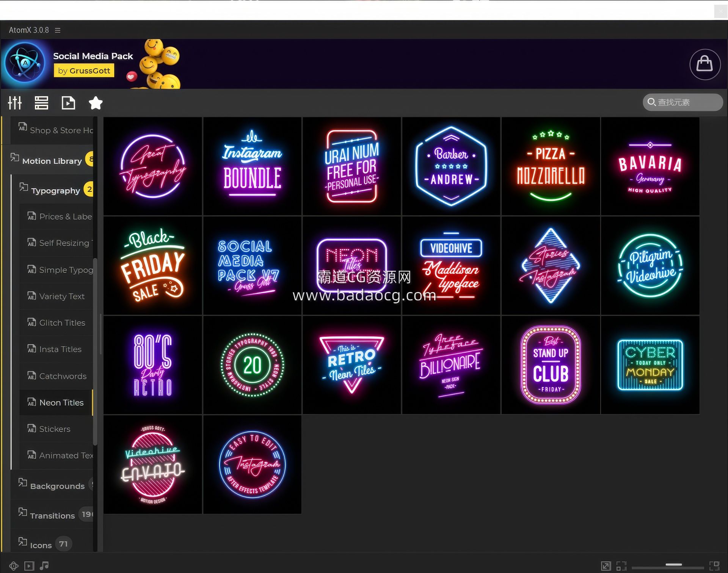The width and height of the screenshot is (728, 573).
Task: Select Neon Titles category
Action: point(56,402)
